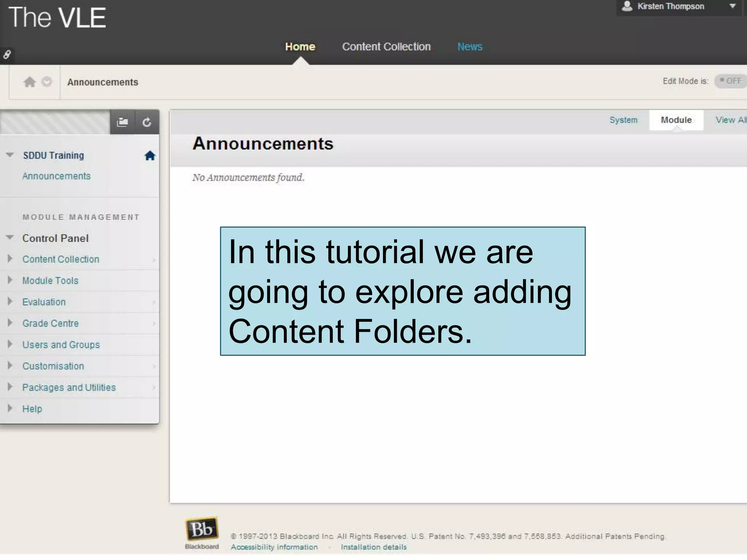
Task: Expand Users and Groups section
Action: pyautogui.click(x=10, y=344)
